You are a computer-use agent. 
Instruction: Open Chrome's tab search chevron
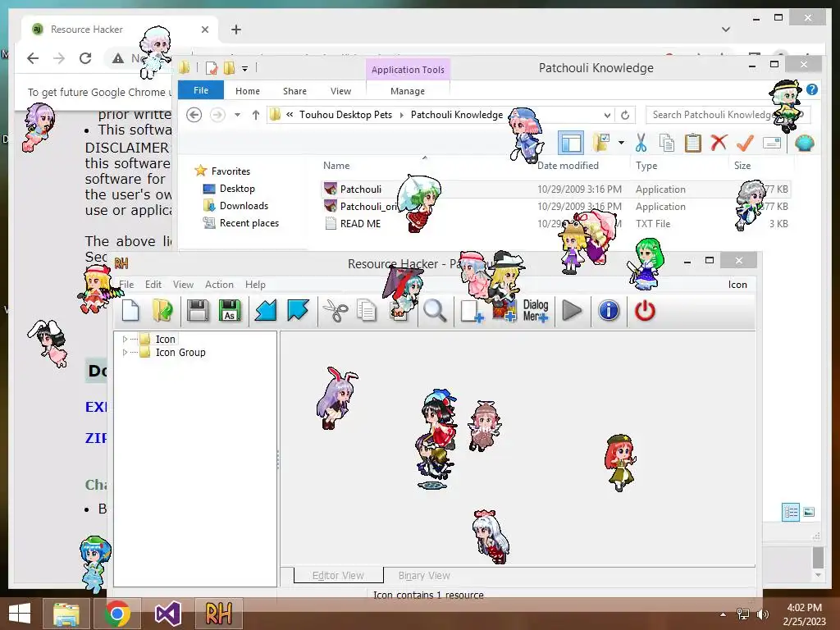pyautogui.click(x=726, y=30)
